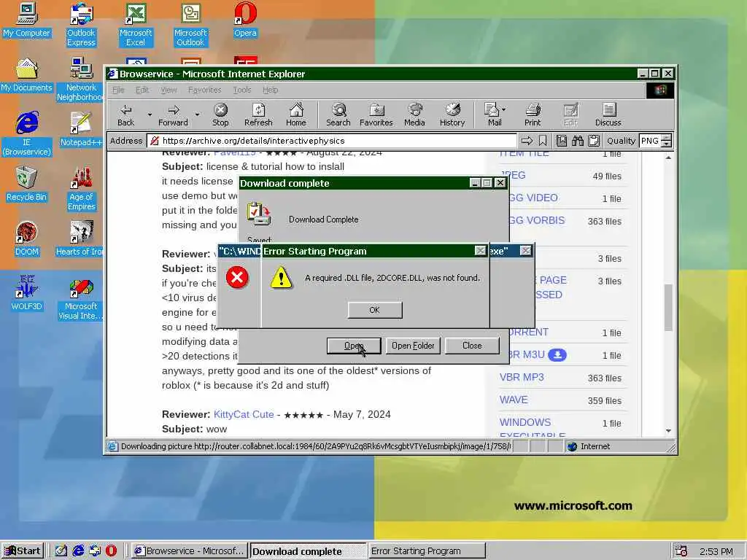Select the Recycle Bin desktop icon
Viewport: 747px width, 560px height.
click(x=26, y=184)
